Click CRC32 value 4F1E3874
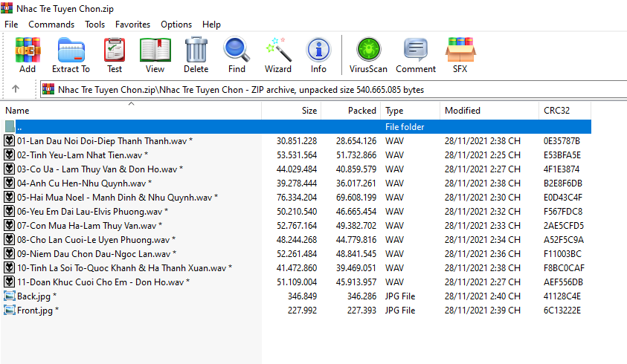 [561, 169]
